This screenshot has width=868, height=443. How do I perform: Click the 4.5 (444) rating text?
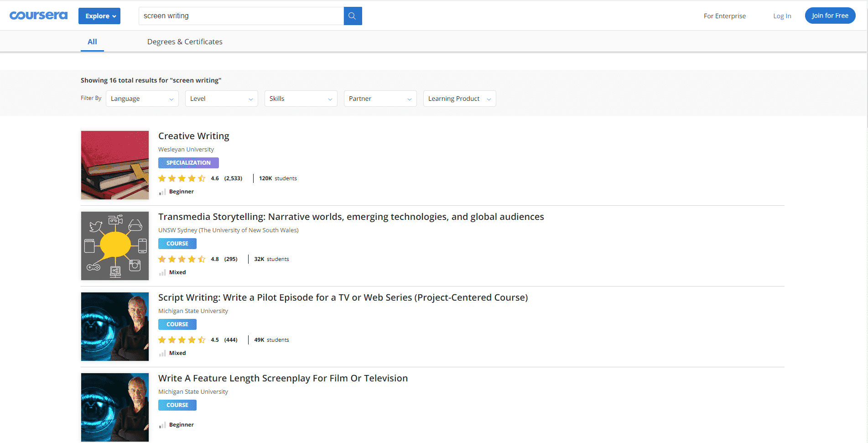tap(224, 340)
